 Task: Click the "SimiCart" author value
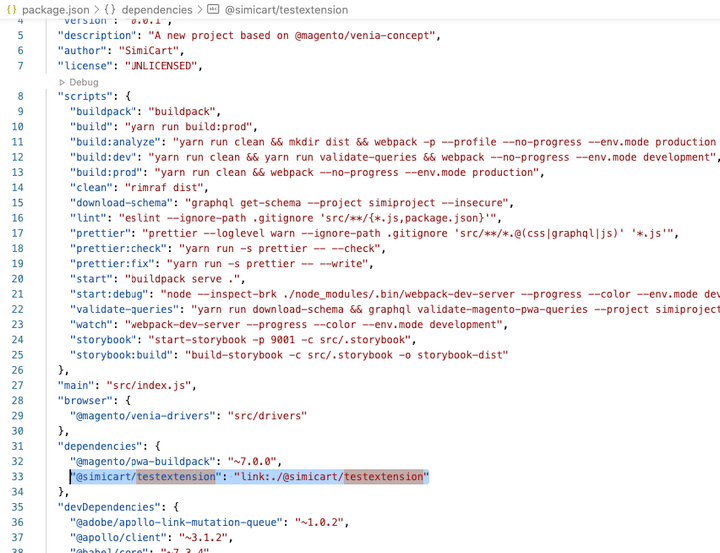point(148,51)
